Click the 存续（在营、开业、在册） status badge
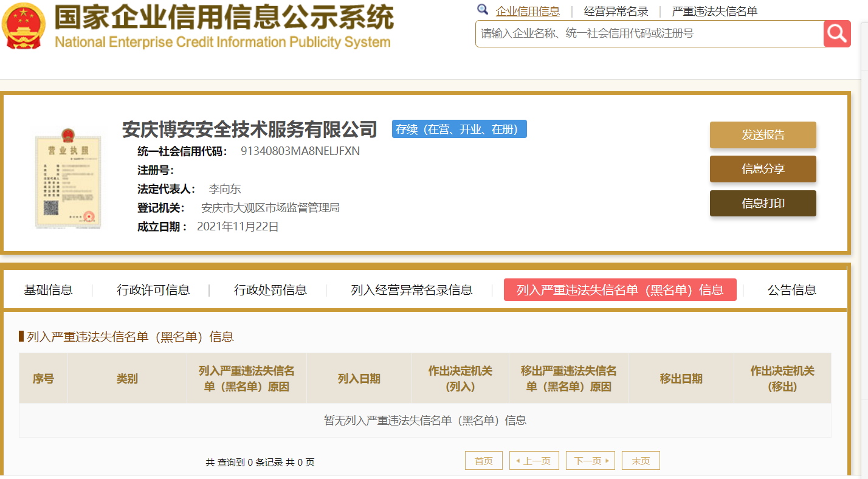The height and width of the screenshot is (479, 868). pos(459,129)
